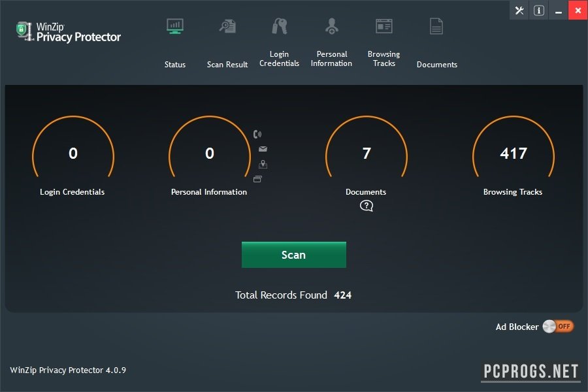Open the help question bubble under Documents
This screenshot has height=392, width=588.
point(367,206)
